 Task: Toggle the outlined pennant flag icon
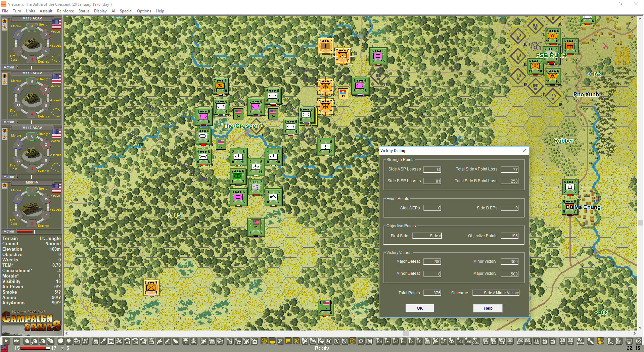point(280,341)
